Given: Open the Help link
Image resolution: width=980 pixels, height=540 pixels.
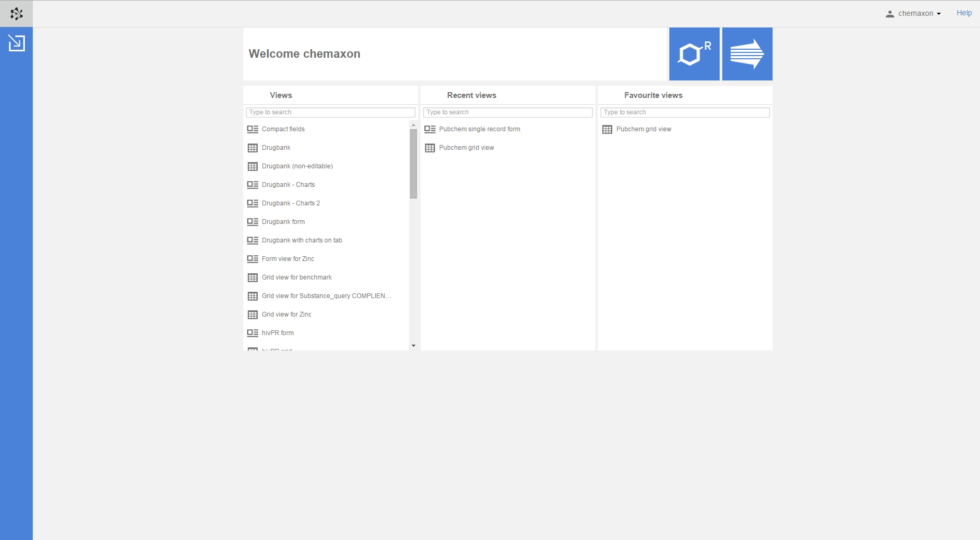Looking at the screenshot, I should [x=964, y=13].
